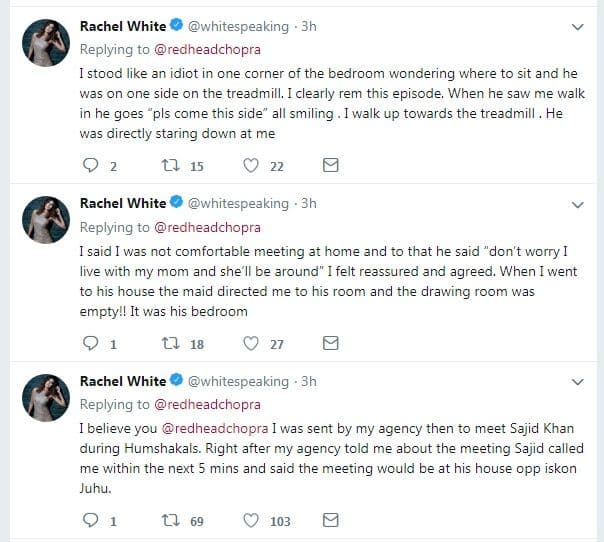
Task: Reply to the tweet about the maid
Action: pyautogui.click(x=90, y=343)
